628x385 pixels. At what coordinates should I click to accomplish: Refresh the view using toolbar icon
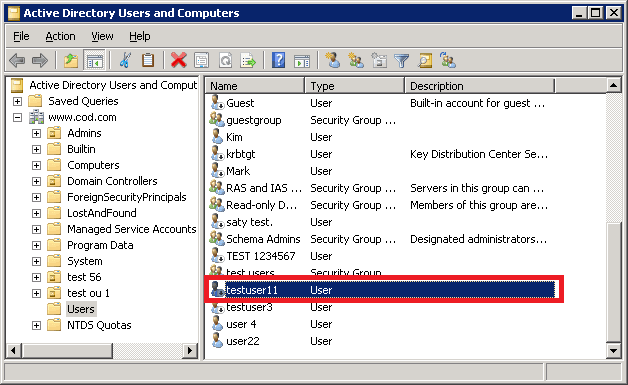coord(225,60)
